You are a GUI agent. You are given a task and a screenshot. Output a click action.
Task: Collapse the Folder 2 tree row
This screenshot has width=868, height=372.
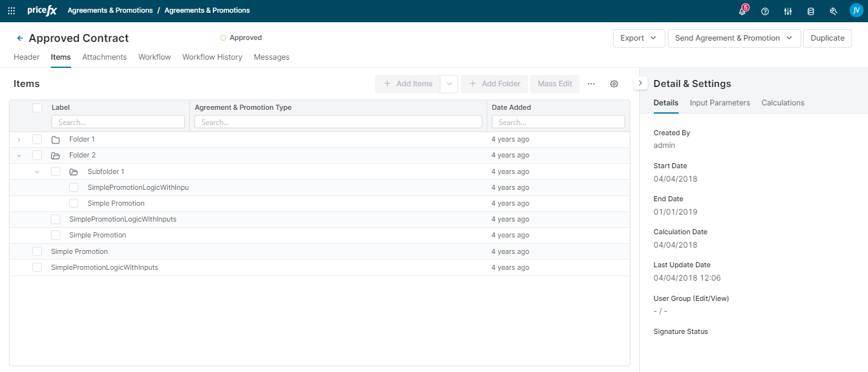pos(19,155)
